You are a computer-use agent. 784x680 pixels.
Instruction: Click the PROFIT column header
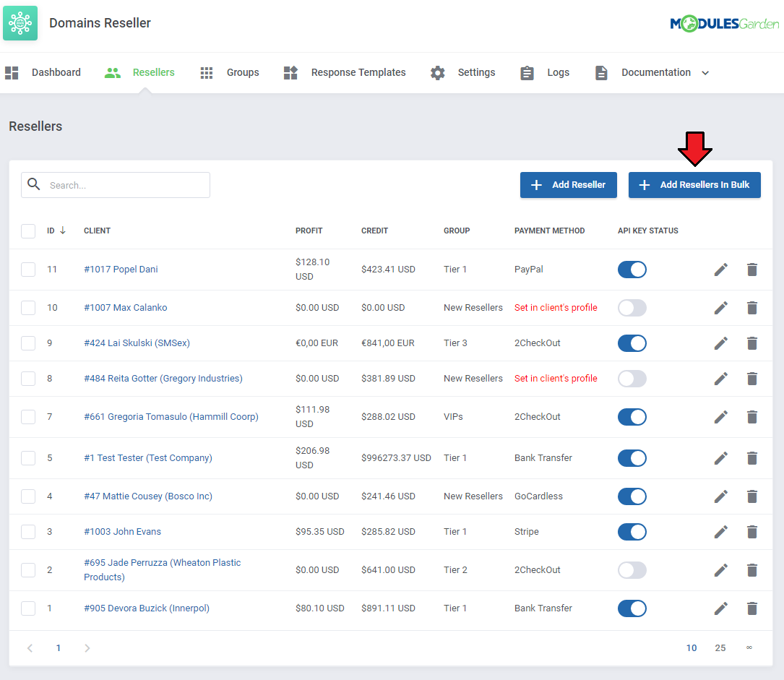[x=309, y=231]
